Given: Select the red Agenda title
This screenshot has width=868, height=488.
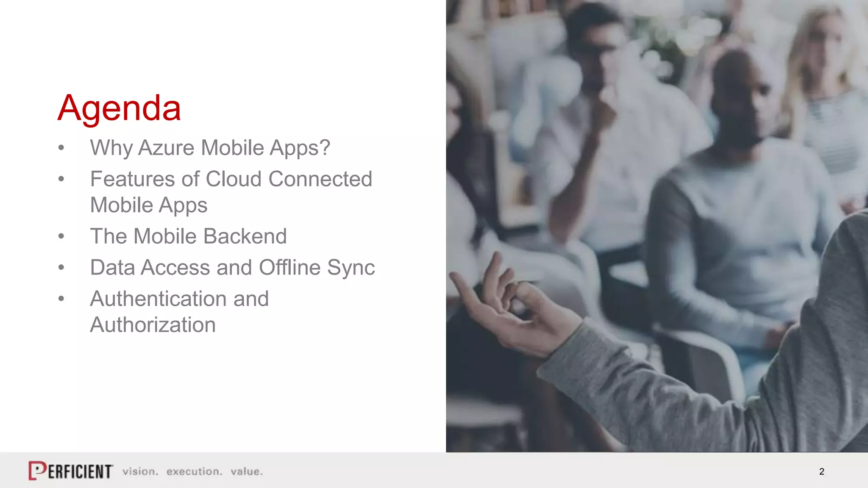Looking at the screenshot, I should coord(119,108).
